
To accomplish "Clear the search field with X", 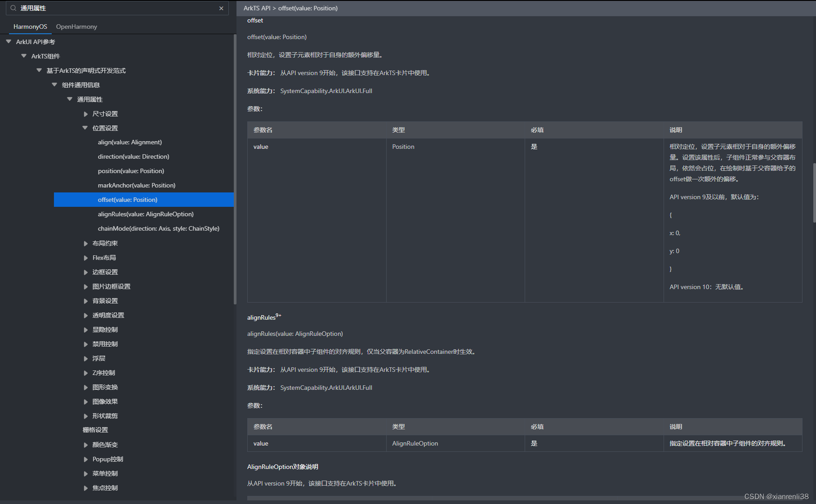I will [221, 8].
